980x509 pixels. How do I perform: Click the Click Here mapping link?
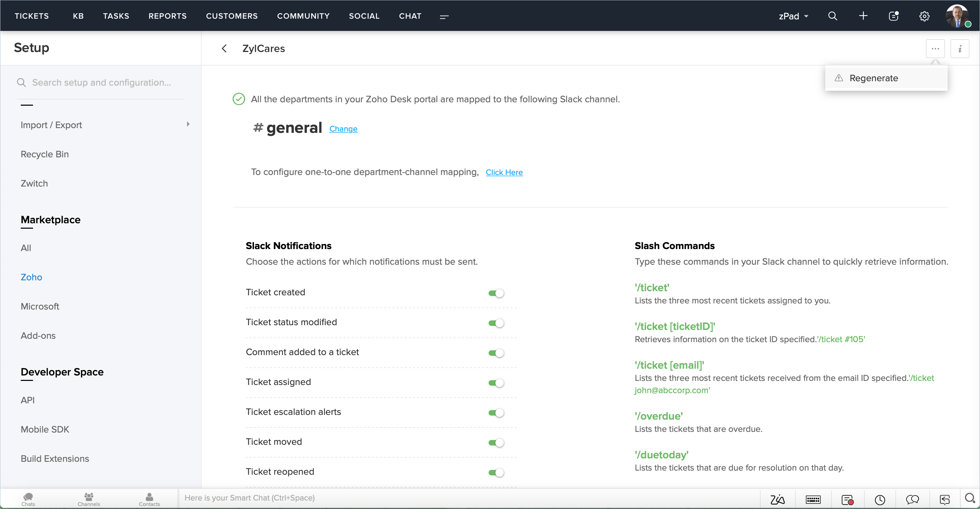click(504, 172)
